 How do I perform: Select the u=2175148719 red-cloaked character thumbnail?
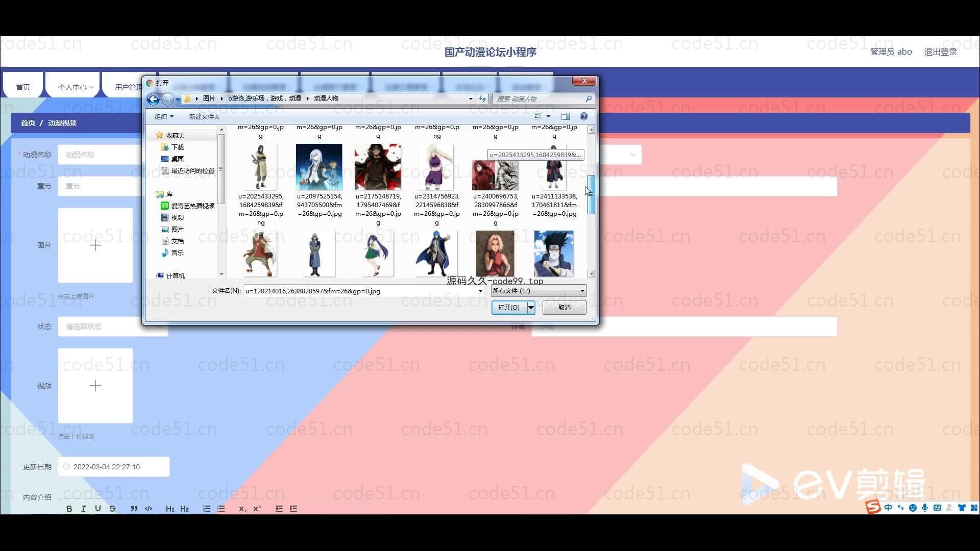tap(378, 167)
